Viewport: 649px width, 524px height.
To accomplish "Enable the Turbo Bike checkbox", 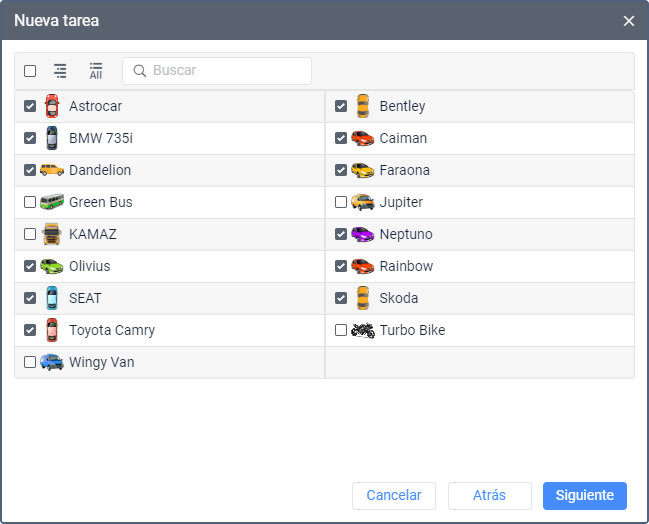I will [341, 330].
